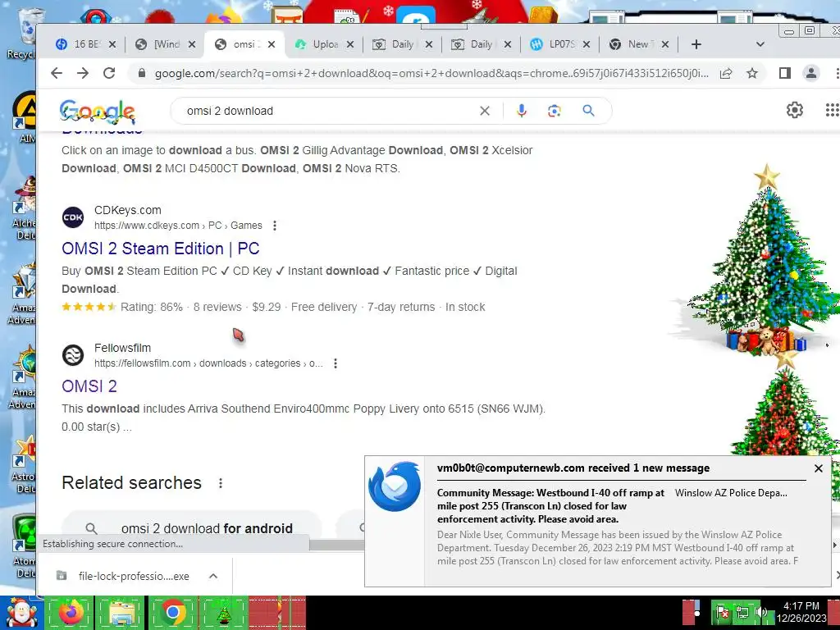Click the address bar URL
The image size is (840, 630).
(431, 73)
